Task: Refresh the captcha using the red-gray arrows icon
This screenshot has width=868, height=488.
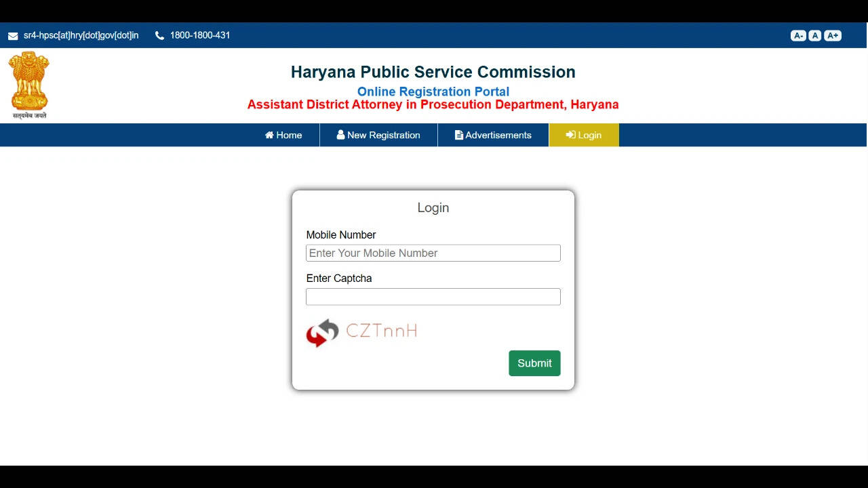Action: [322, 333]
